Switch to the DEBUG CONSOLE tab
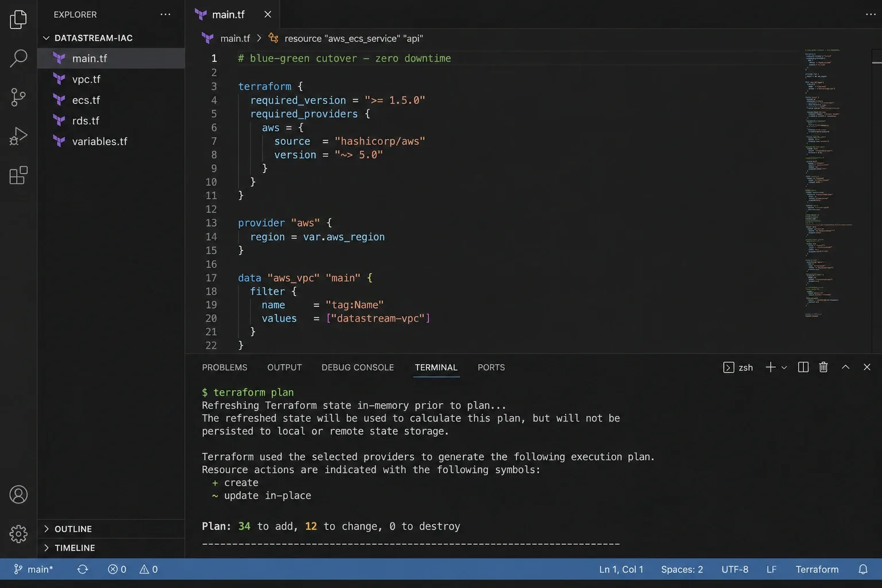 pos(358,367)
